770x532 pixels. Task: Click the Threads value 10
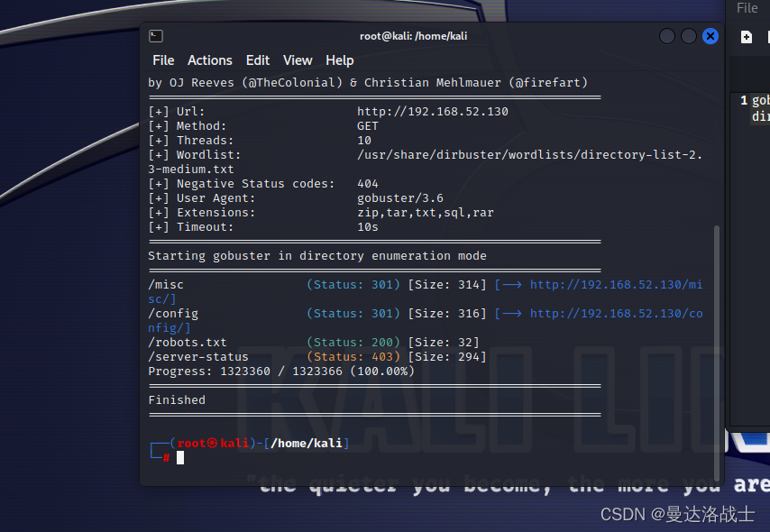pos(364,141)
